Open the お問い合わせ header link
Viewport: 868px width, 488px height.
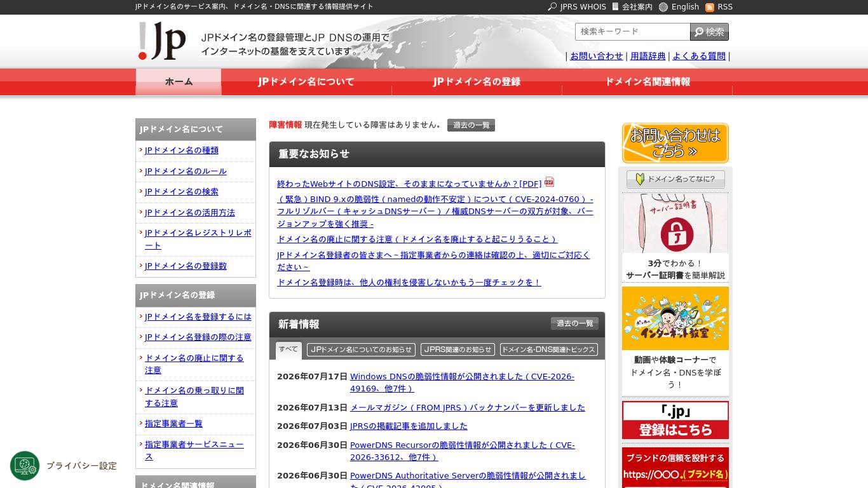pyautogui.click(x=597, y=56)
